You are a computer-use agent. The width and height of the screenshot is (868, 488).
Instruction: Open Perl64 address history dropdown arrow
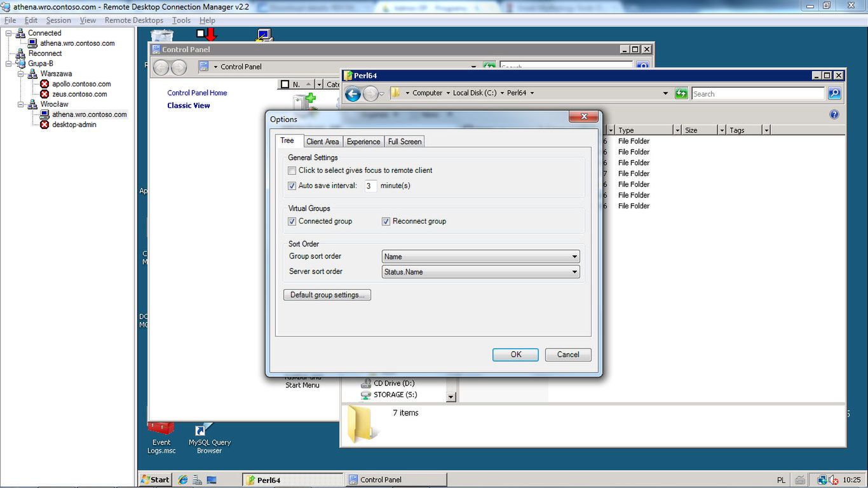point(665,93)
